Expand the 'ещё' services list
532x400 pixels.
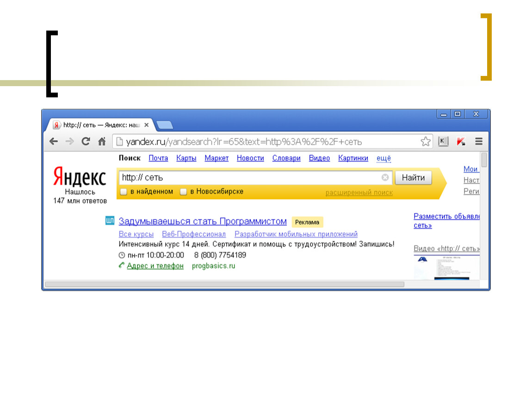384,158
